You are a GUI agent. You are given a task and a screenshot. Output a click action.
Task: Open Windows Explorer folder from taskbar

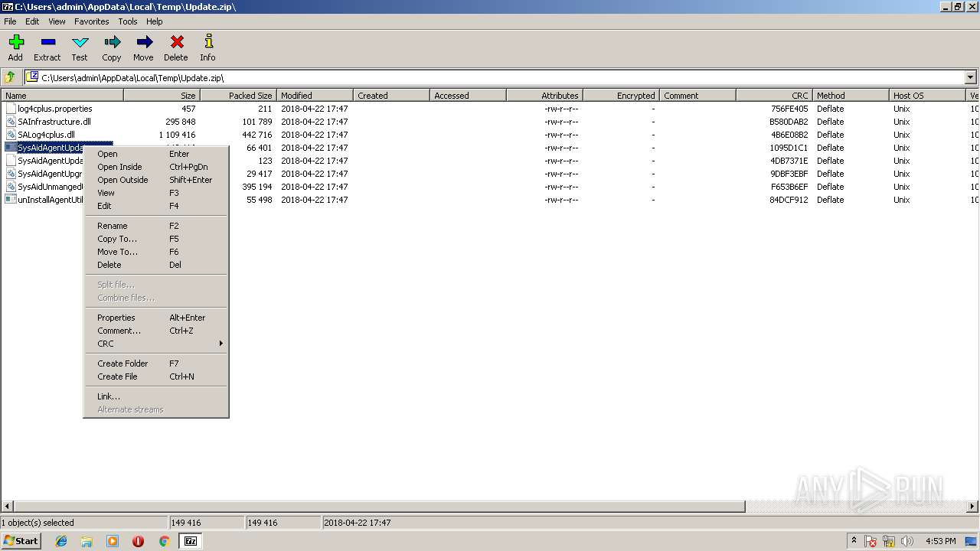click(x=87, y=541)
